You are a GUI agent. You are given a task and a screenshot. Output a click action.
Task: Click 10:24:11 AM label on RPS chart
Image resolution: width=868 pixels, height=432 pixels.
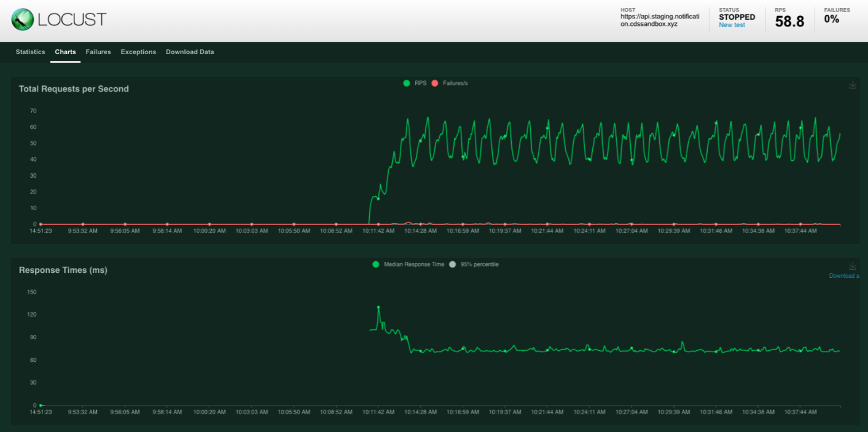point(589,231)
